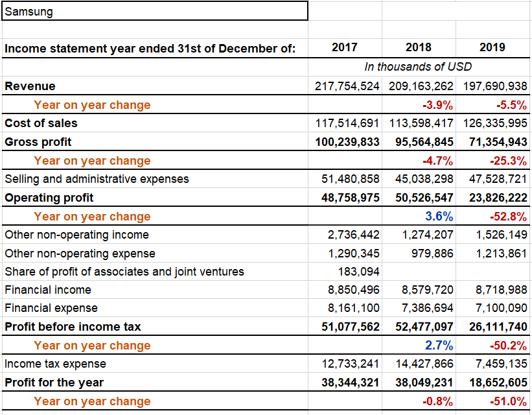Image resolution: width=532 pixels, height=415 pixels.
Task: Click financial expense value 7,386,694
Action: click(428, 308)
